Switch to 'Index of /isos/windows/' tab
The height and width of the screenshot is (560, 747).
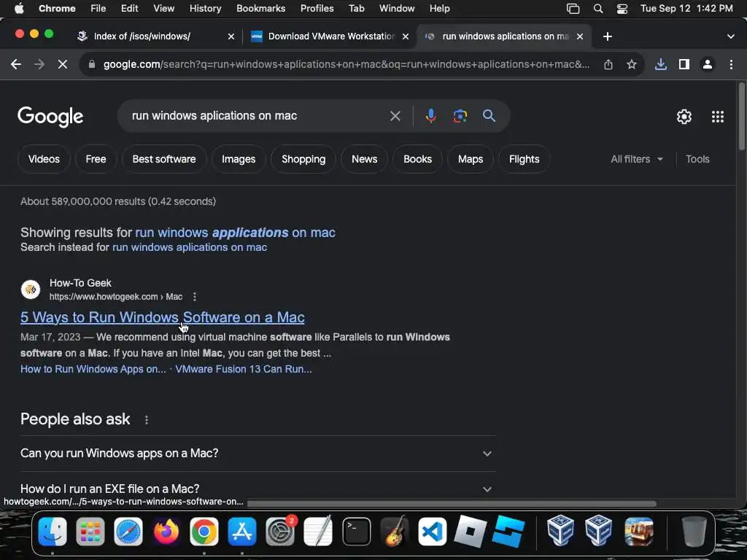click(x=156, y=36)
